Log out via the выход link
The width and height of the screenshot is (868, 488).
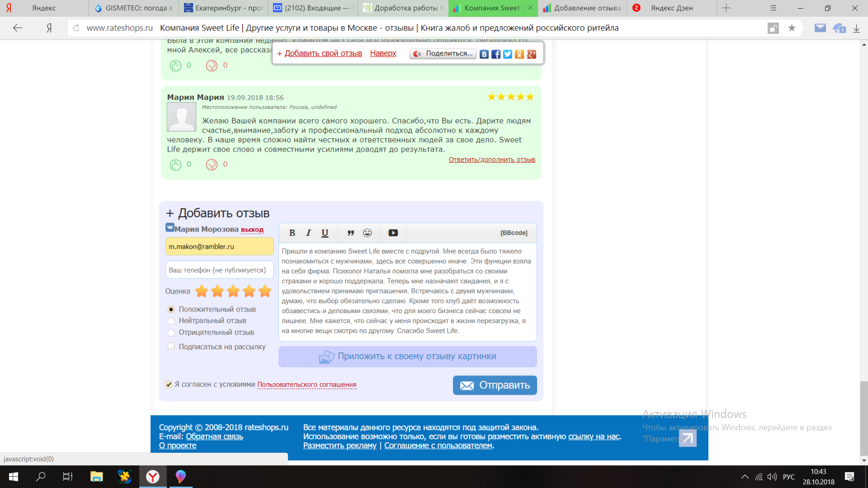252,229
